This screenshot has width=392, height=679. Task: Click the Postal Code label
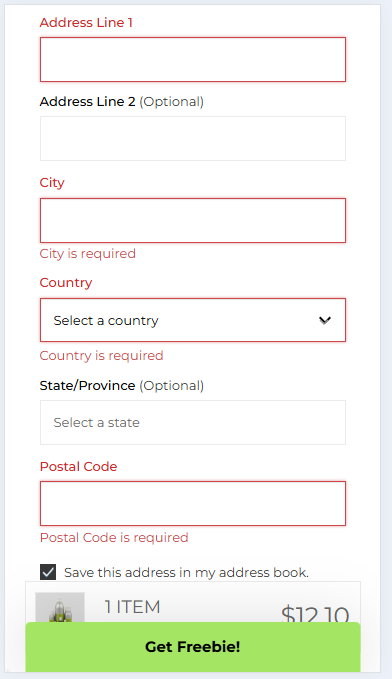tap(78, 466)
